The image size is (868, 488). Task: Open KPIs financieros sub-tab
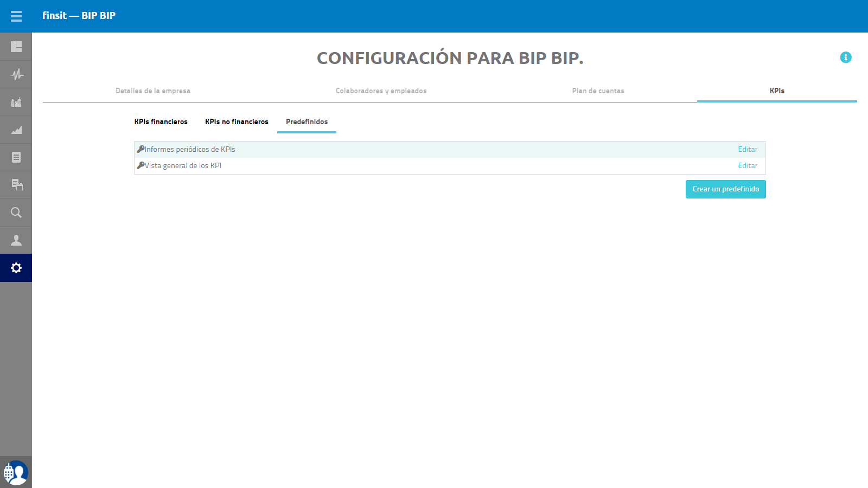point(161,122)
